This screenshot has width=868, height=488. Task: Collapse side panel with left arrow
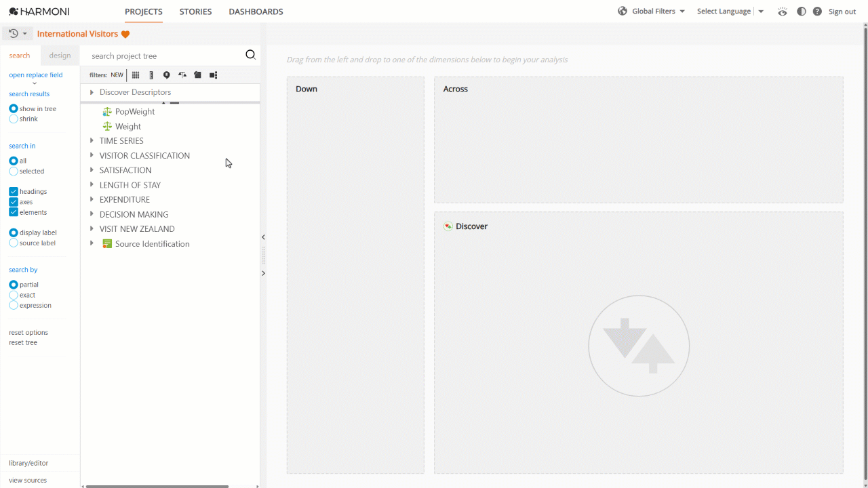263,237
